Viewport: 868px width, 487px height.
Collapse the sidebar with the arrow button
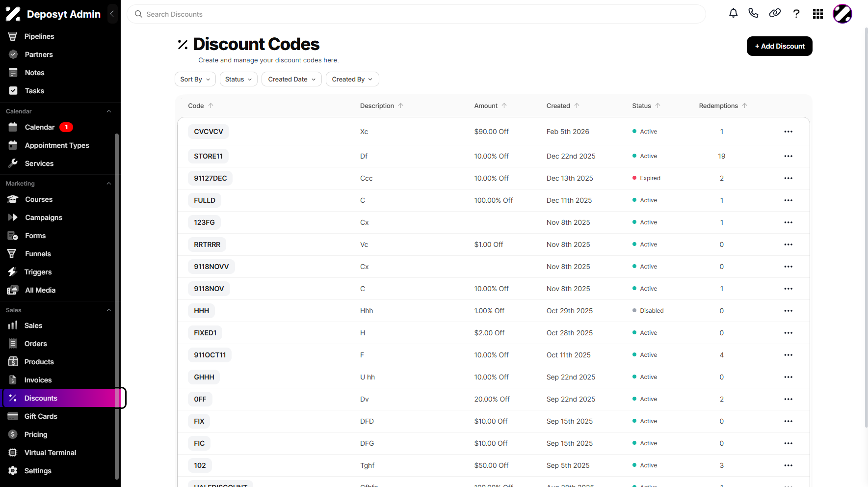(112, 14)
